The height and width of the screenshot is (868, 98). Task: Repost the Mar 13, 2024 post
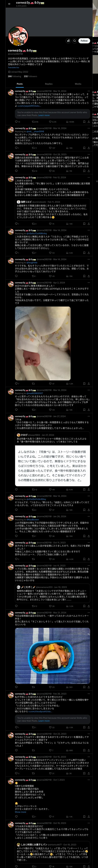pos(34,122)
